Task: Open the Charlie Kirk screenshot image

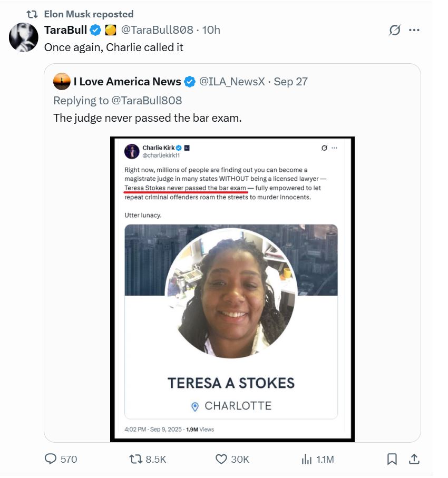Action: (232, 289)
